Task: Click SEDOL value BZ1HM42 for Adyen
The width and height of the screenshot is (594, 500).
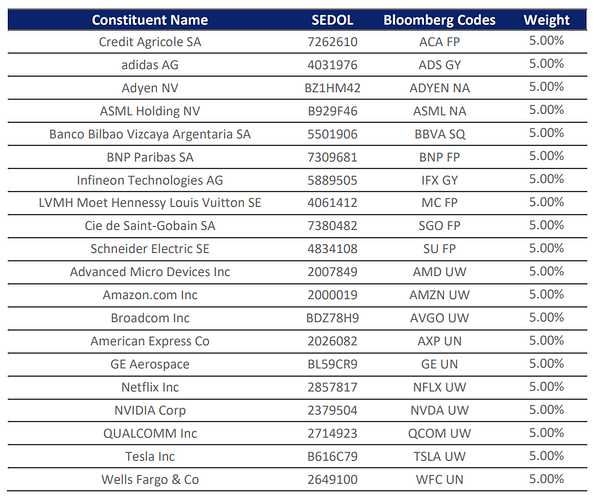Action: click(332, 88)
